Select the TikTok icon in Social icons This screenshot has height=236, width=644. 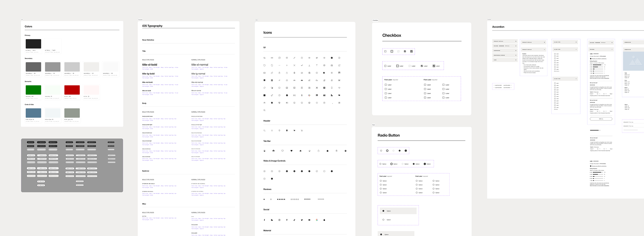click(294, 220)
